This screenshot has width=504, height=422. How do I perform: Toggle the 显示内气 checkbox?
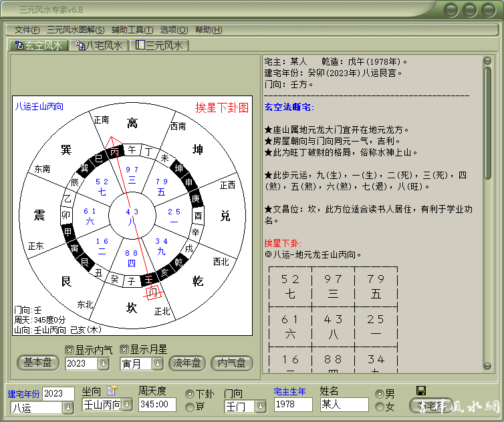coord(70,349)
